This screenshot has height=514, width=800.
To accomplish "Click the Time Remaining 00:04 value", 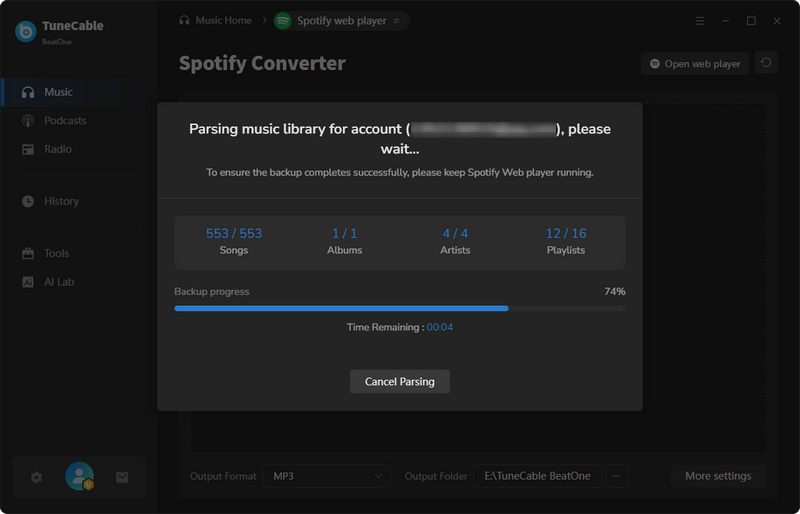I will [x=440, y=327].
